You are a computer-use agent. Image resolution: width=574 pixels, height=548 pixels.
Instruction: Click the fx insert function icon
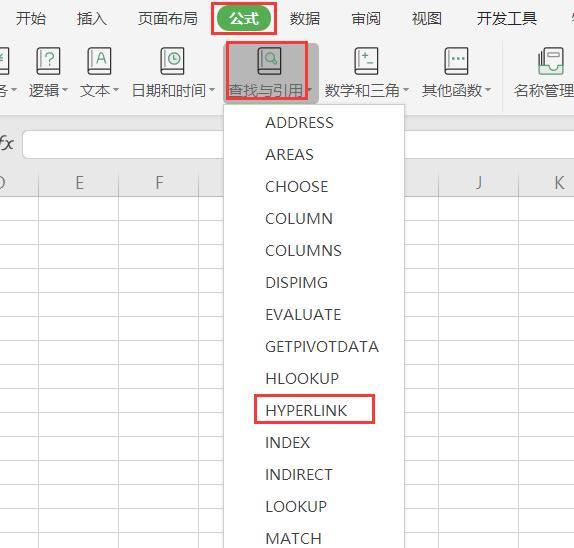7,143
